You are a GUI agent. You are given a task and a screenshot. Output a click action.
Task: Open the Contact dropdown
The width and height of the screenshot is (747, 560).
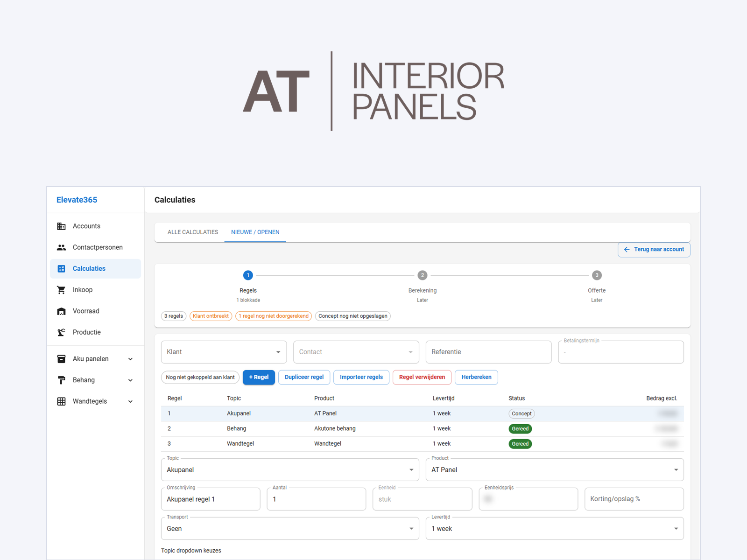[356, 352]
